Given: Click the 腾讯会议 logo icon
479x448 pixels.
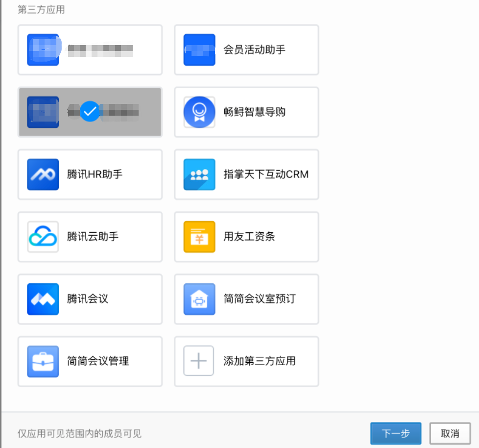Looking at the screenshot, I should point(43,299).
